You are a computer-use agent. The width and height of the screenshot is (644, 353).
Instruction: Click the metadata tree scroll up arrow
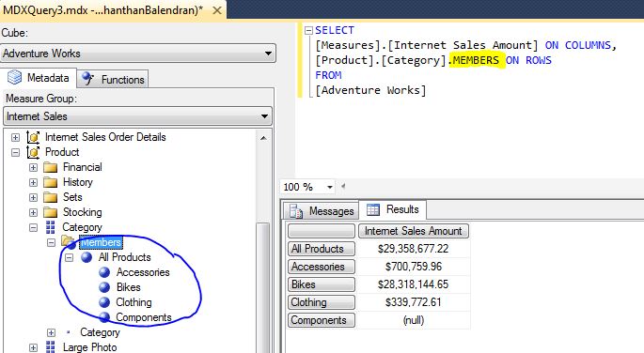(263, 138)
